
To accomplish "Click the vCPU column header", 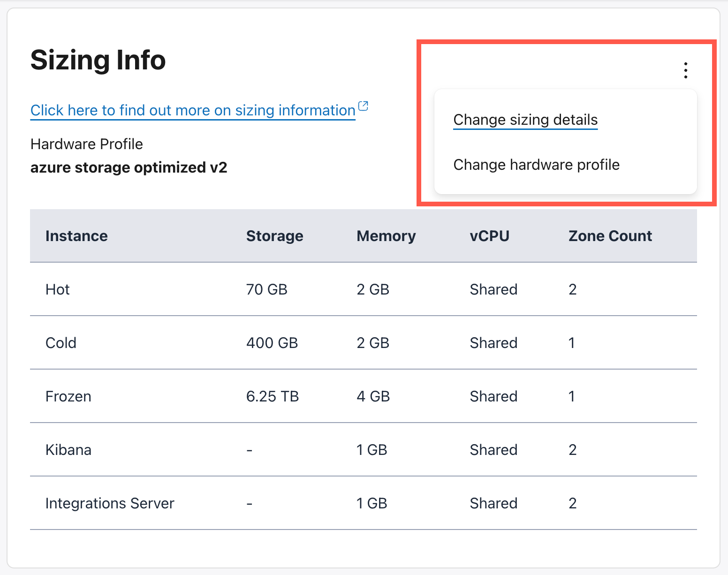I will coord(489,236).
